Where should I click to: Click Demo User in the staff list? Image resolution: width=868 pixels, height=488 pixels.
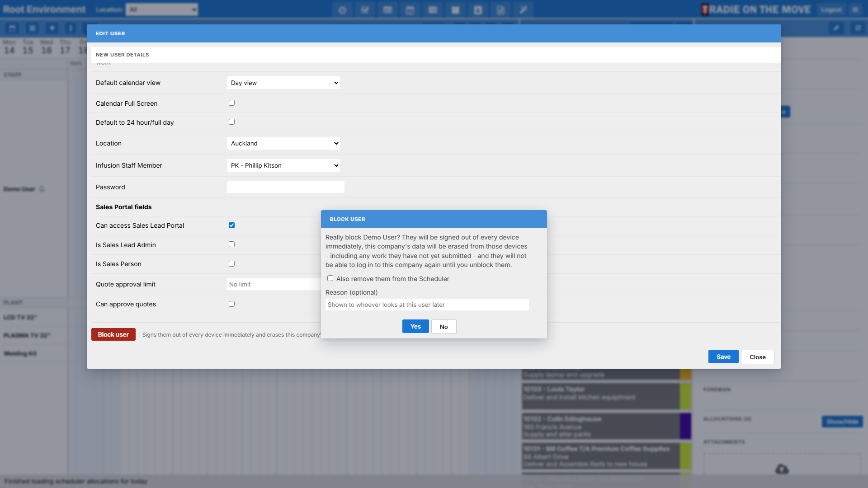click(x=19, y=189)
